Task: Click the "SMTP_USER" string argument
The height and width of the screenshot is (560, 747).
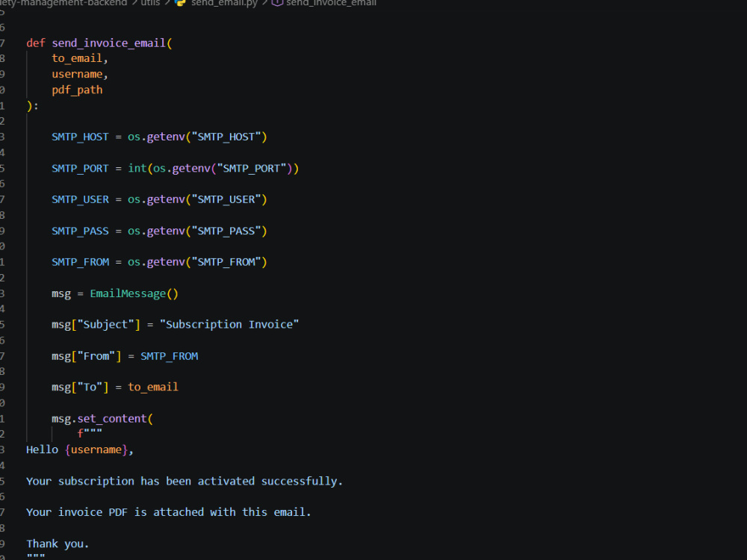Action: click(x=226, y=199)
